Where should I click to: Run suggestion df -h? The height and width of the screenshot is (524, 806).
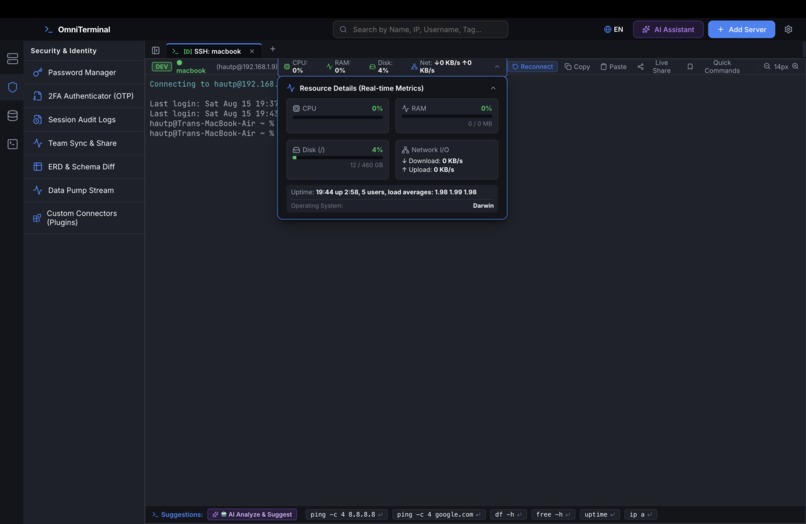(x=508, y=514)
